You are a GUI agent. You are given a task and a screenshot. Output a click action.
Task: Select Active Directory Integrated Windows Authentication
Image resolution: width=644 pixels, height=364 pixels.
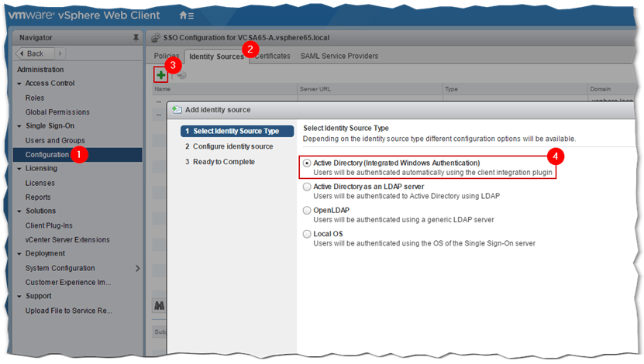307,163
